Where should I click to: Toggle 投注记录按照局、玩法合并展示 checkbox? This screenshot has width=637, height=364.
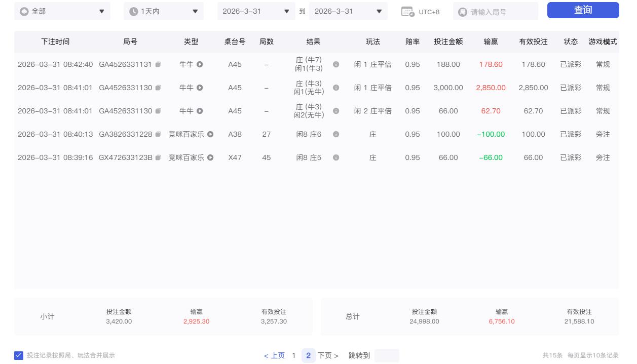click(x=19, y=355)
